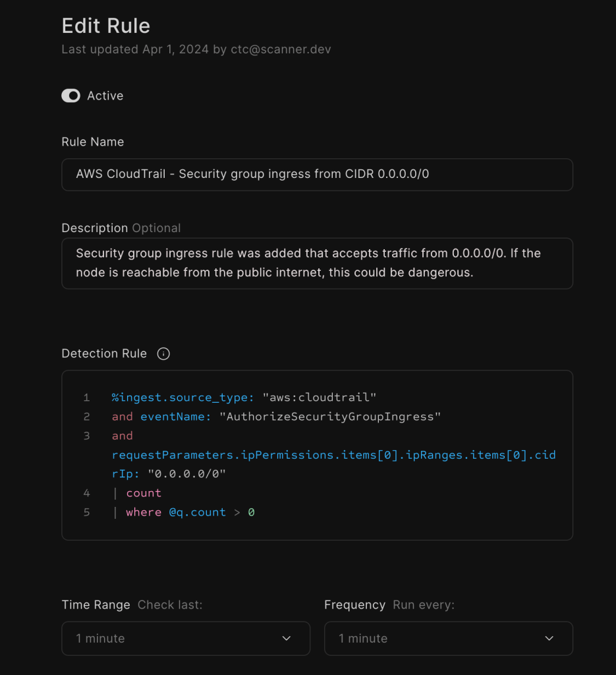Click the '| count' query line
The height and width of the screenshot is (675, 616).
click(137, 493)
